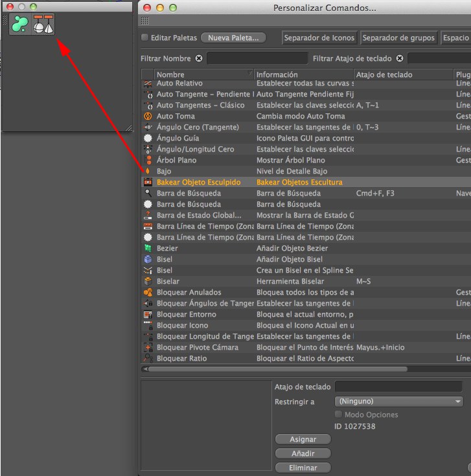The image size is (471, 476).
Task: Click the Separador de Iconos button
Action: pos(320,38)
